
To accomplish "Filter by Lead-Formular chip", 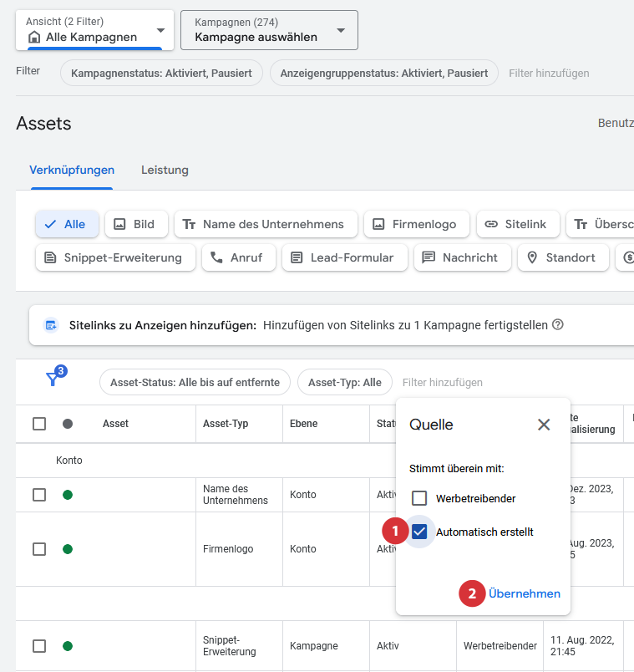I will (344, 257).
